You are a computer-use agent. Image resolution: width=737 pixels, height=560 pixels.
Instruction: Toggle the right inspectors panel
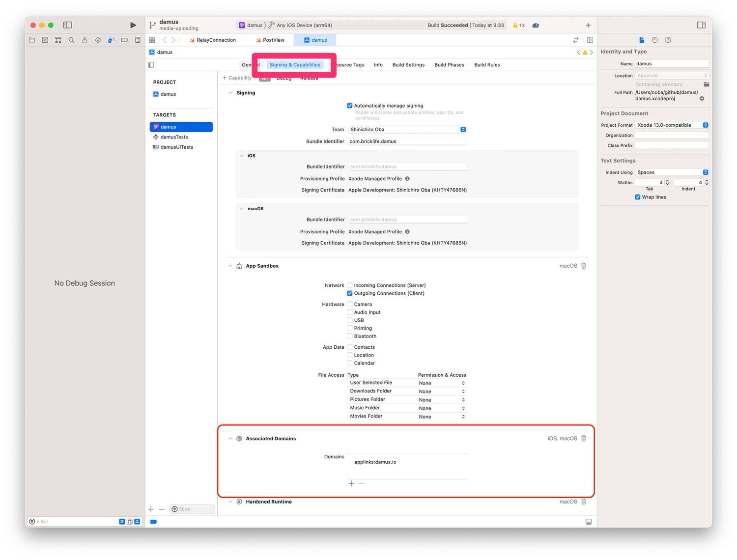point(701,25)
